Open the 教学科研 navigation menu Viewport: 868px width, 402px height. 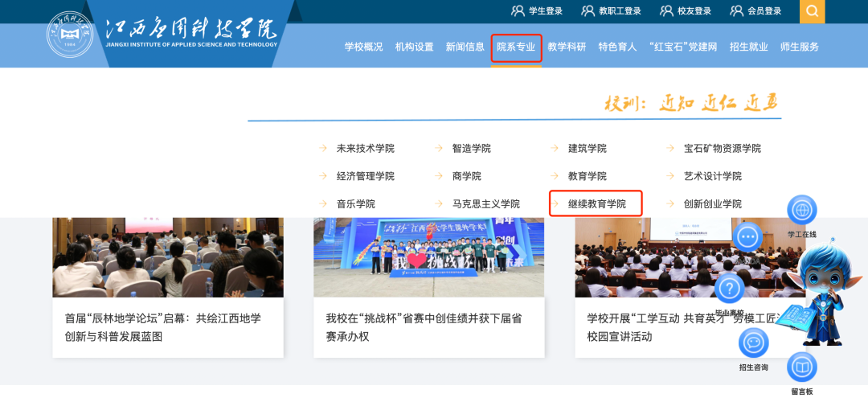[x=567, y=47]
